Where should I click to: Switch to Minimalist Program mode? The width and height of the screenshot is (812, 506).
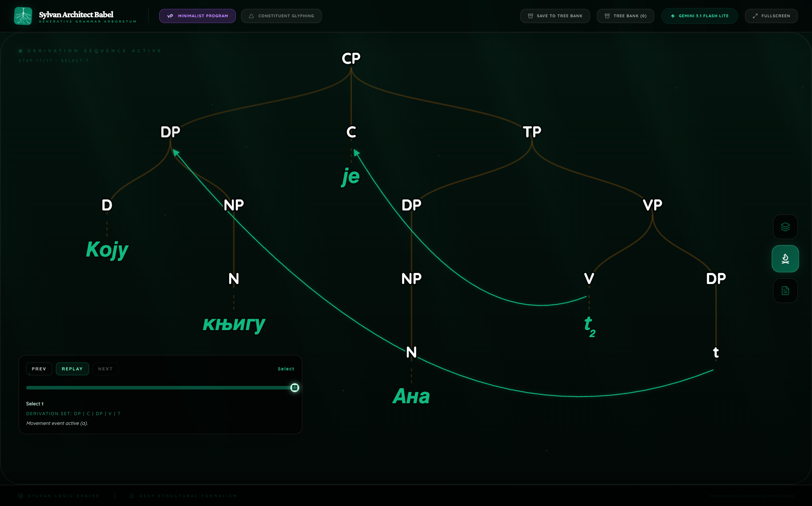tap(197, 16)
